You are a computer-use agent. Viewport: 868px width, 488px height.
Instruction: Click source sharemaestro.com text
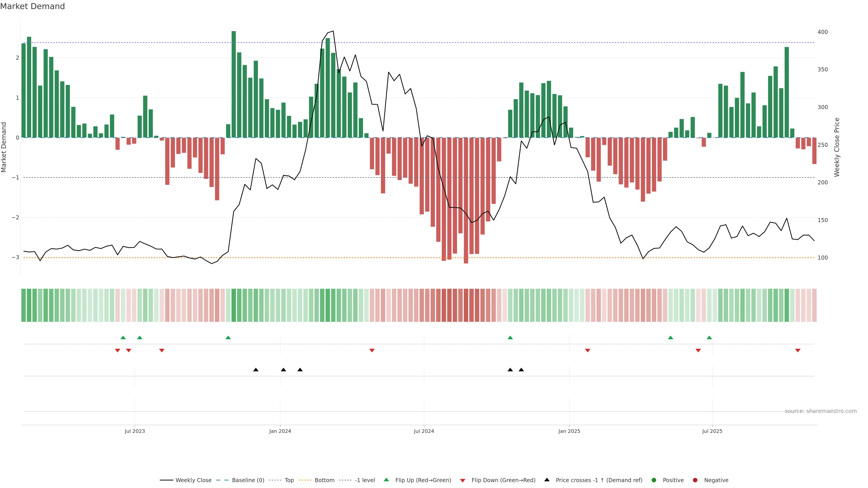[821, 411]
